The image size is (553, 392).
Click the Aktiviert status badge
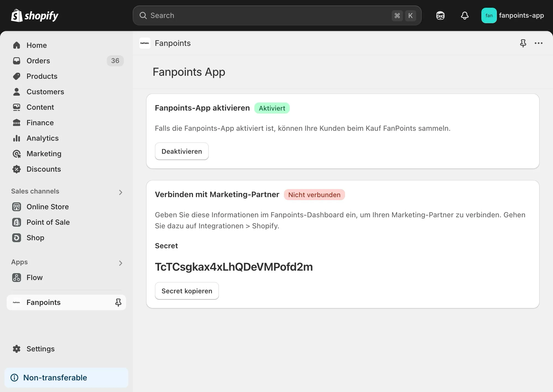[272, 108]
